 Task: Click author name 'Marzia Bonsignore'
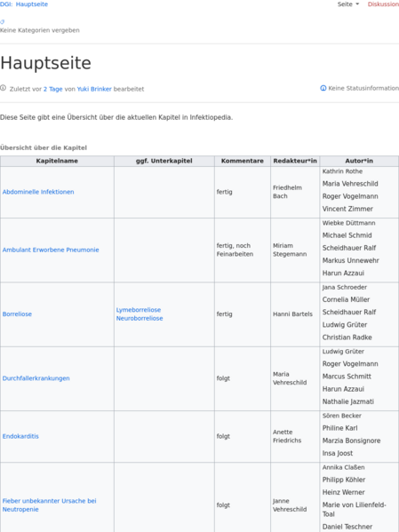(351, 441)
